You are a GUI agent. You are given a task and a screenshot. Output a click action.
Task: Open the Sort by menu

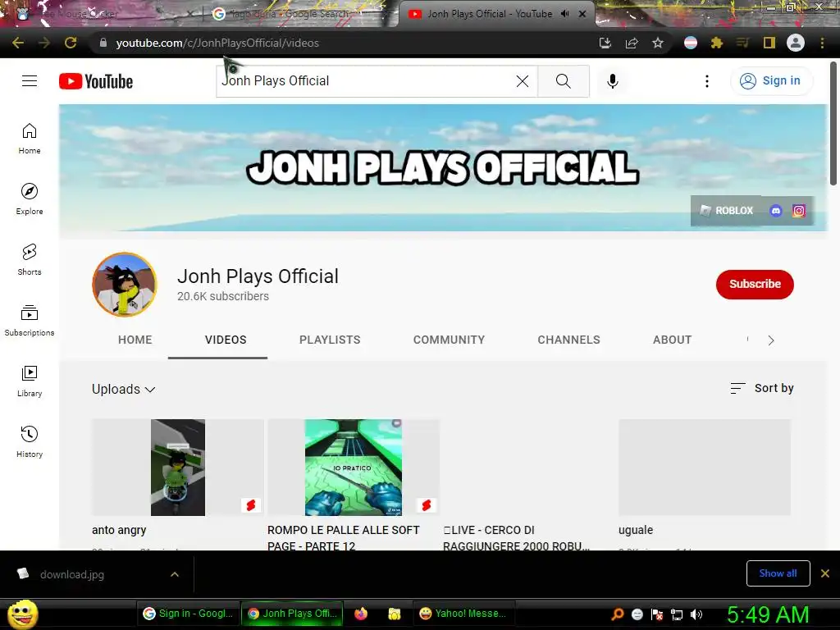pyautogui.click(x=762, y=388)
